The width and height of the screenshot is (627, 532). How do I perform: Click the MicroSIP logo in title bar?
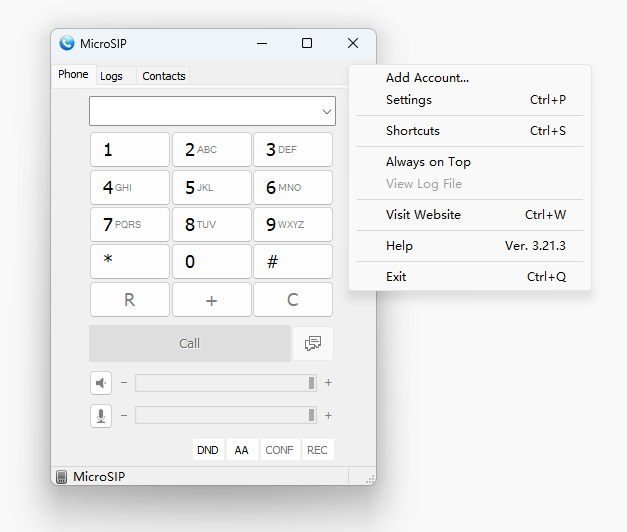[67, 43]
